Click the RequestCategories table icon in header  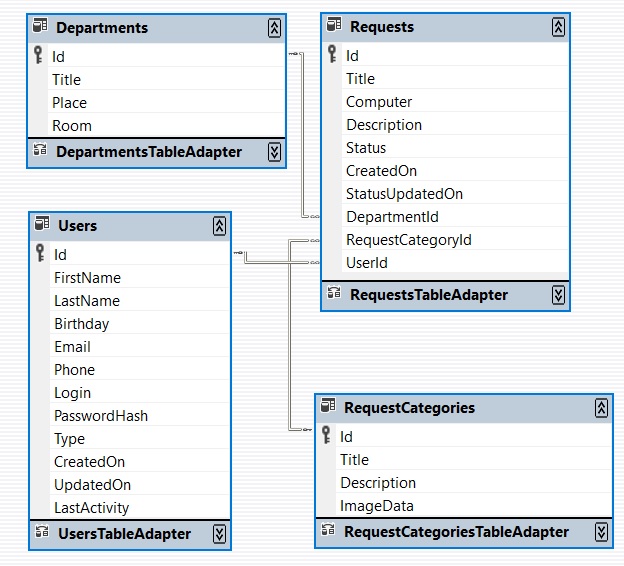point(328,407)
